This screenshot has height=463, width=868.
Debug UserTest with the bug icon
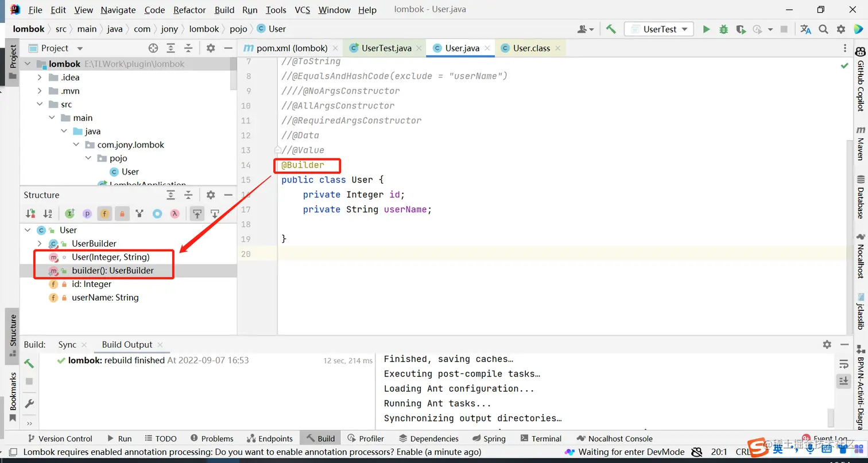(723, 29)
